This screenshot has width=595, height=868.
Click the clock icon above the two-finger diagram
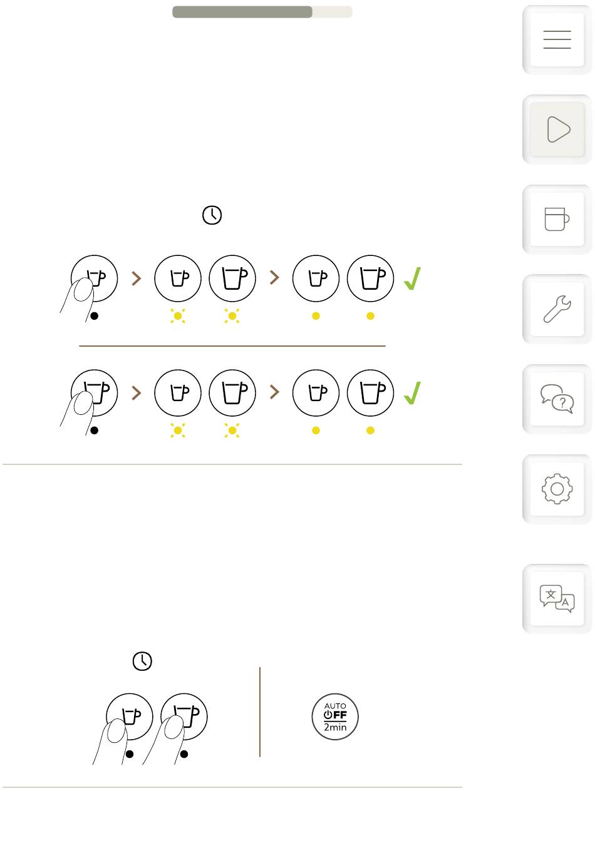[143, 661]
